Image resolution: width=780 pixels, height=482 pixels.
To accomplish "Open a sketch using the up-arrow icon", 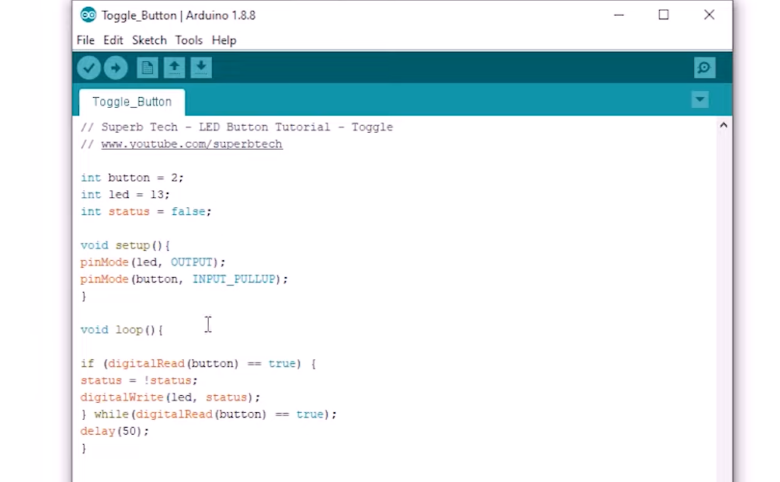I will pos(174,68).
